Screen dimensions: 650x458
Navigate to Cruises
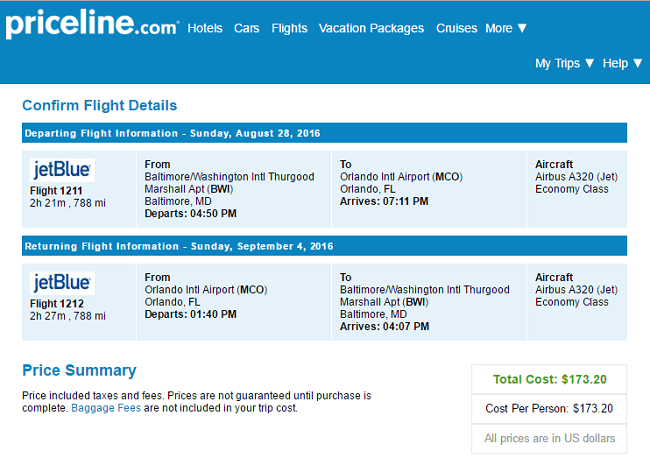(456, 28)
